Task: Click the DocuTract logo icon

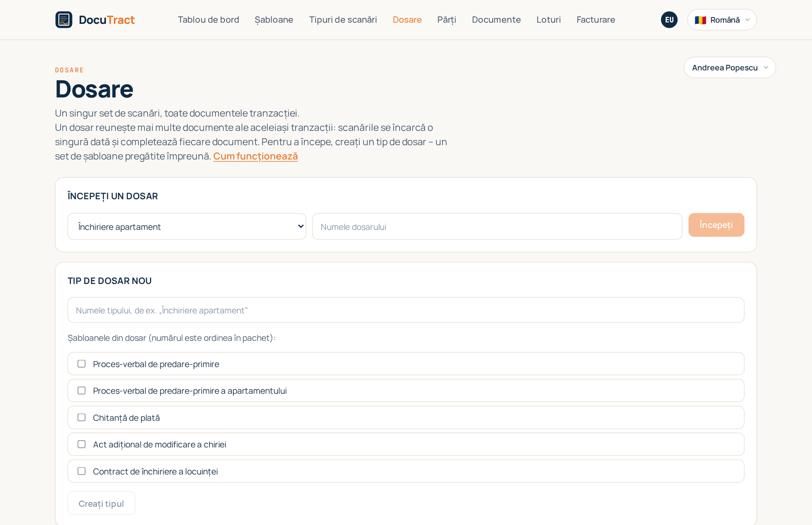Action: [64, 19]
